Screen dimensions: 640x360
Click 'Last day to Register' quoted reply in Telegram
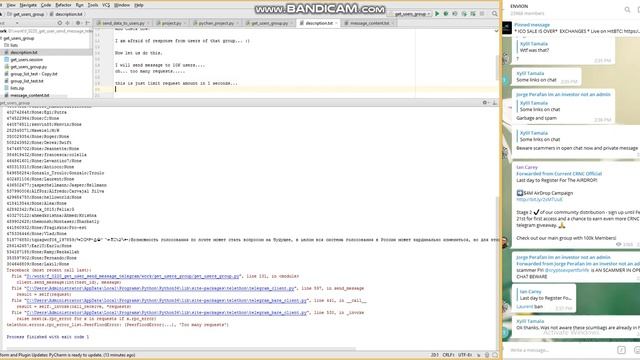point(545,295)
